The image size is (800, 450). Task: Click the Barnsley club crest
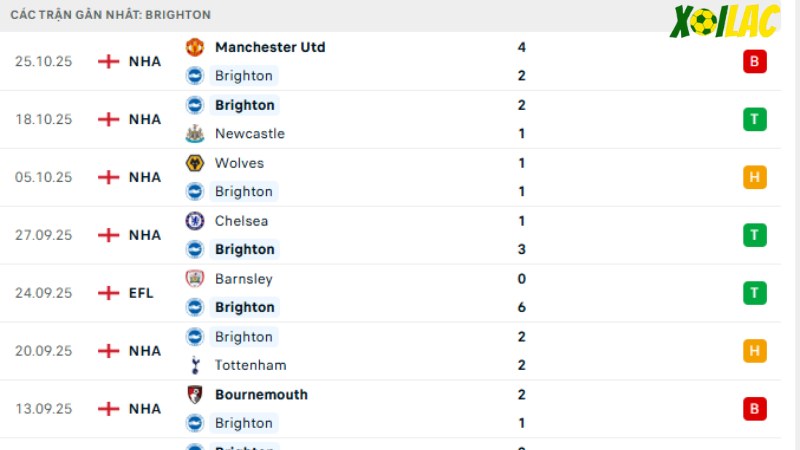click(x=194, y=279)
